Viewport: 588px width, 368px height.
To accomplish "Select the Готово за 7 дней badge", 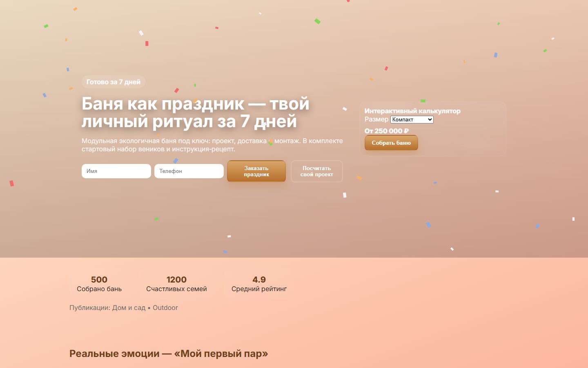I will coord(114,82).
